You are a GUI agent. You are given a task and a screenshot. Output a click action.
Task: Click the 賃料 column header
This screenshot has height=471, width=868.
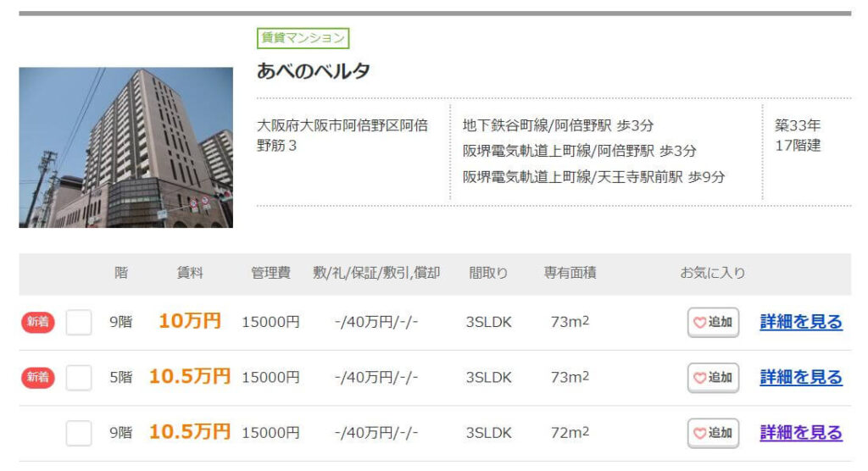pyautogui.click(x=190, y=273)
